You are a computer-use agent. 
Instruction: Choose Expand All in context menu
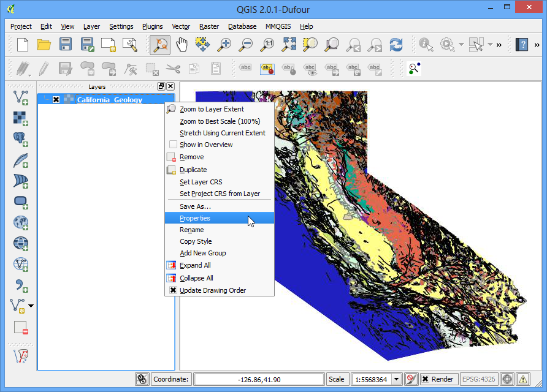pyautogui.click(x=220, y=265)
